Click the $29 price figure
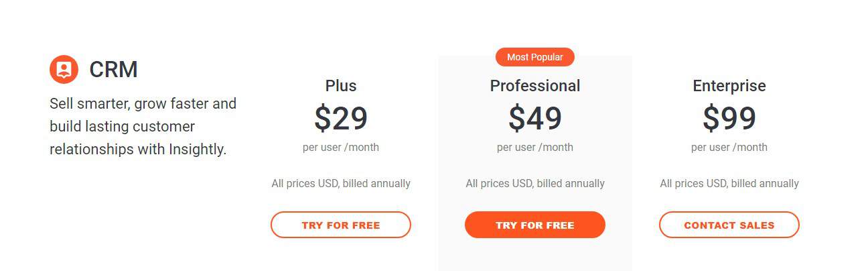Image resolution: width=868 pixels, height=271 pixels. pyautogui.click(x=341, y=119)
